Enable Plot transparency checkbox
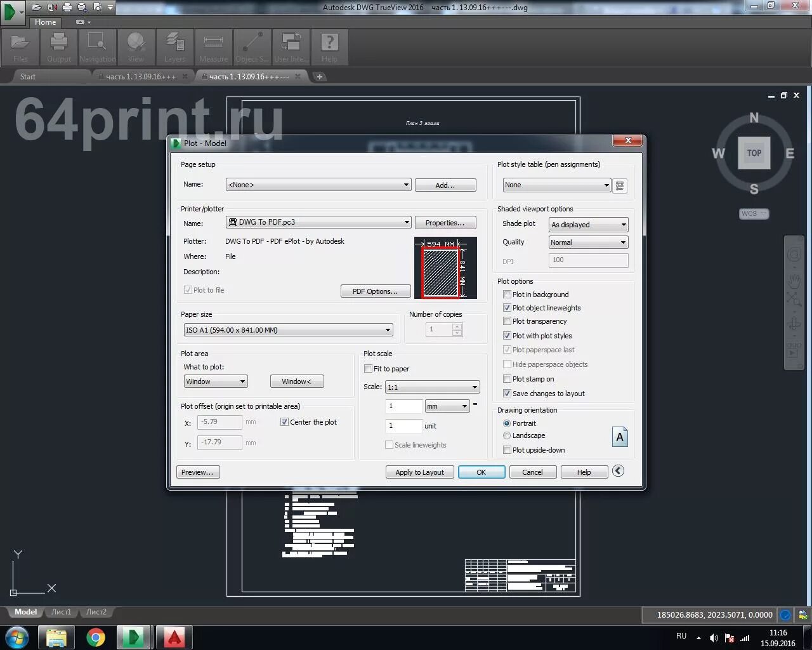The image size is (812, 650). 507,321
